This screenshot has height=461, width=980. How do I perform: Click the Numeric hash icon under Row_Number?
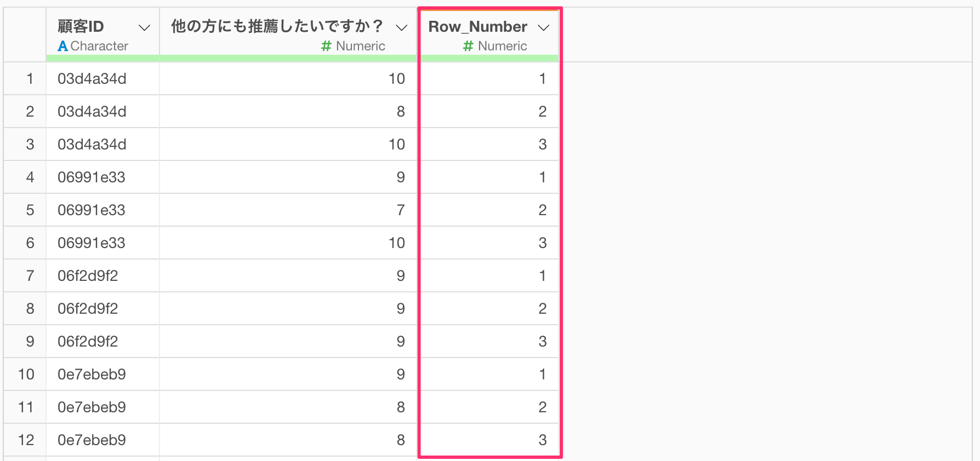(468, 46)
